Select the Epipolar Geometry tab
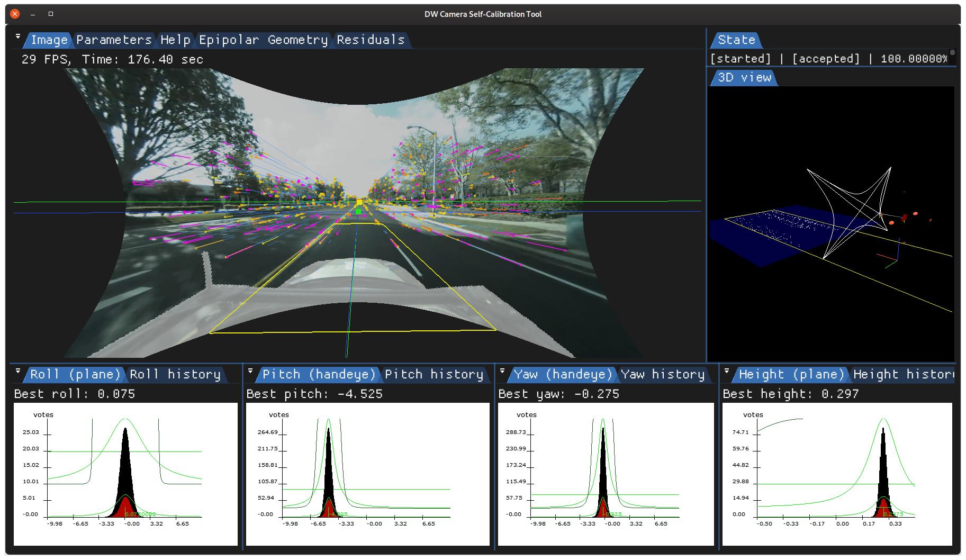Viewport: 966px width, 560px height. 263,40
